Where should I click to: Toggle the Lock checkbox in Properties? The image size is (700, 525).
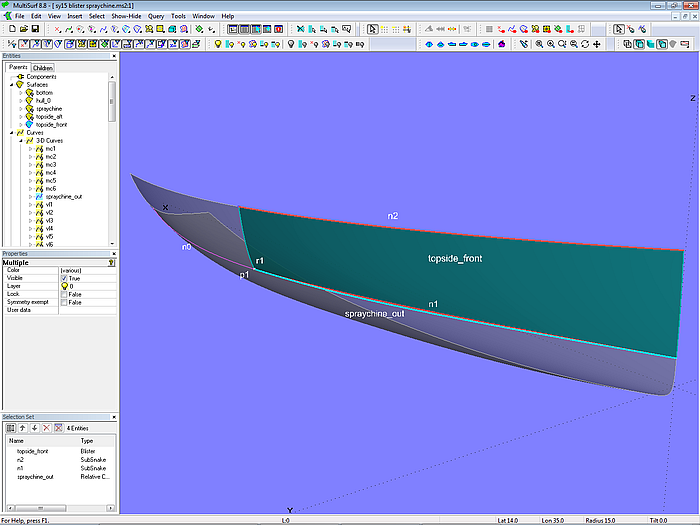coord(64,294)
